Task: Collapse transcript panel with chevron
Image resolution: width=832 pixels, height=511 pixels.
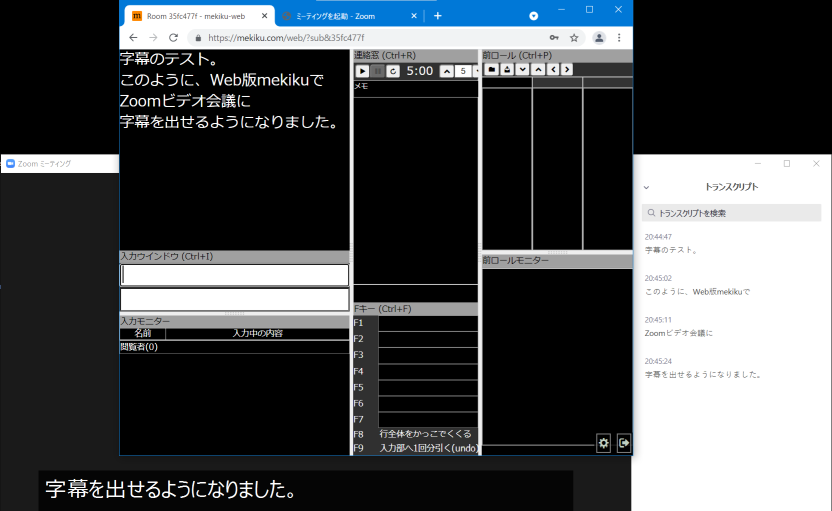Action: (x=646, y=187)
